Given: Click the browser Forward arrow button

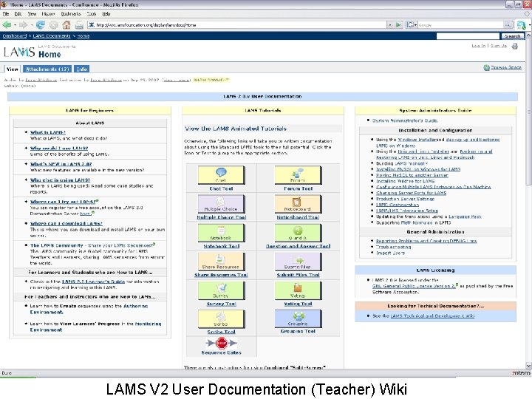Looking at the screenshot, I should [x=23, y=25].
